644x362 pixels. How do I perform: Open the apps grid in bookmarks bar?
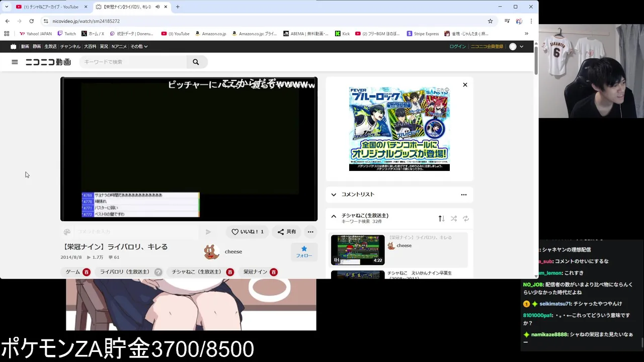click(x=7, y=34)
